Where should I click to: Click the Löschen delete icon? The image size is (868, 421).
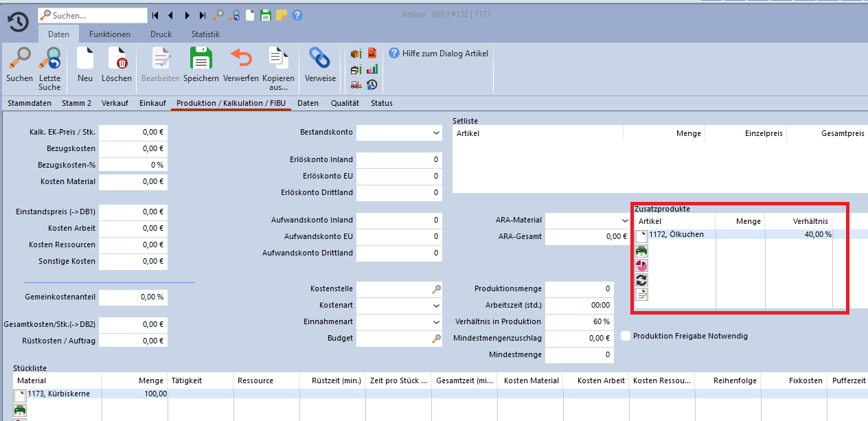click(x=117, y=60)
